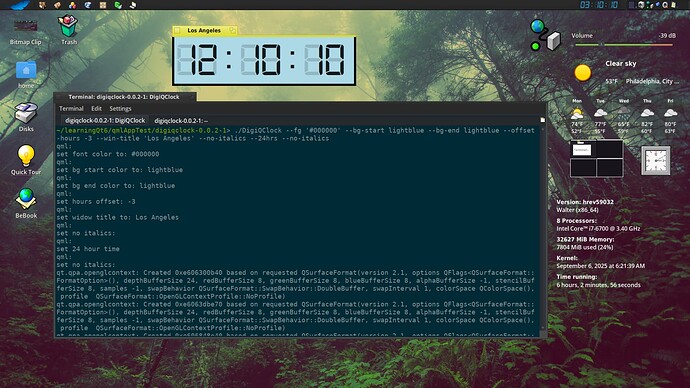Click the colored spheres icon in the top bar
The width and height of the screenshot is (690, 388).
[x=73, y=5]
